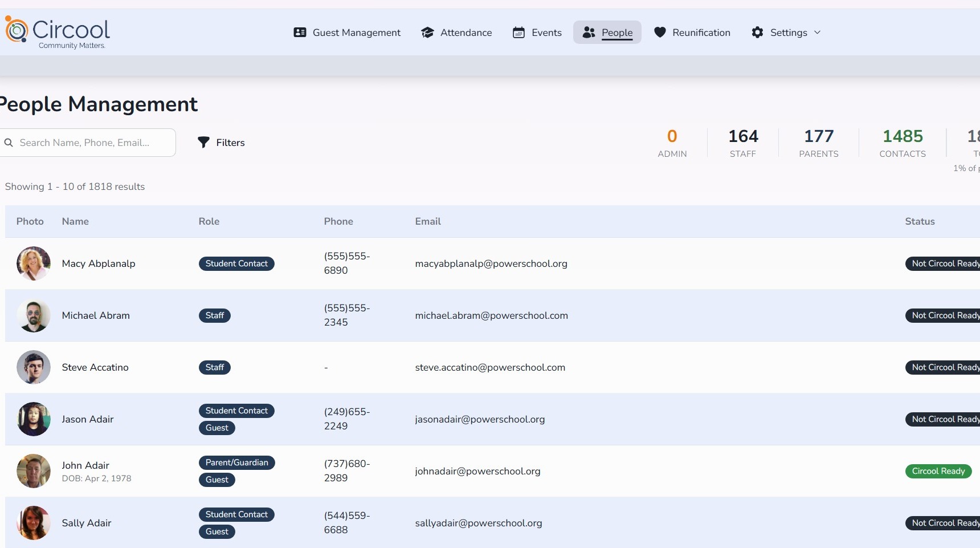The image size is (980, 548).
Task: Click the Photo column header
Action: [30, 221]
